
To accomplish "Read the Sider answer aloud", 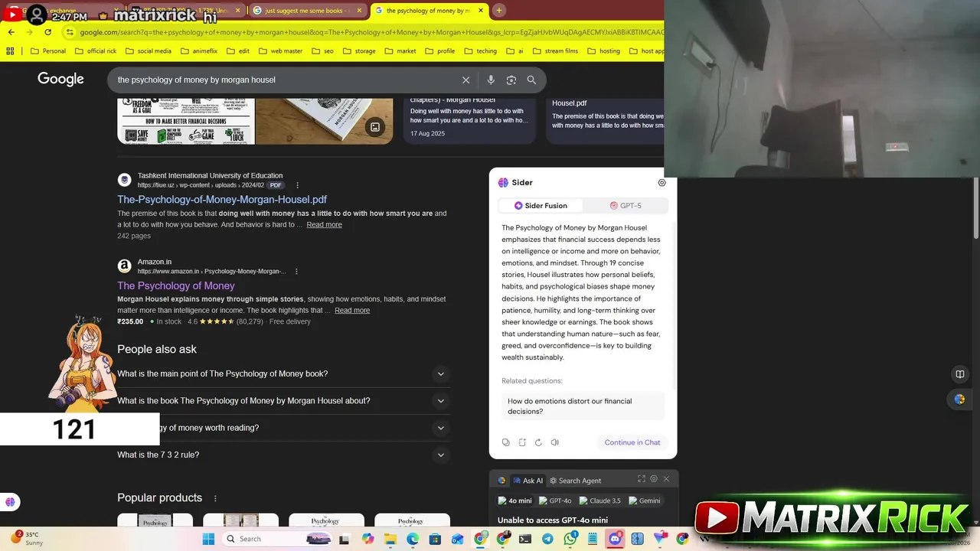I will click(x=555, y=442).
